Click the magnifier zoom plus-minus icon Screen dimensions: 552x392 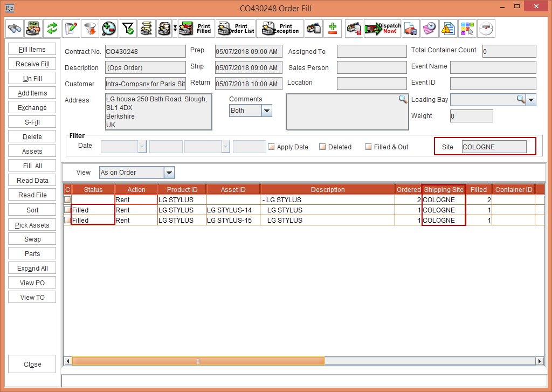pos(109,28)
